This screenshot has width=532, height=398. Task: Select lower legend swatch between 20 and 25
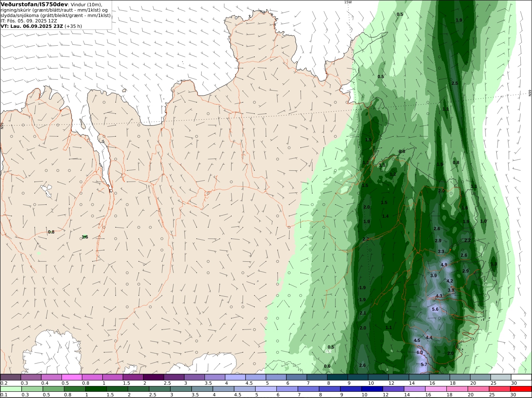coord(478,389)
